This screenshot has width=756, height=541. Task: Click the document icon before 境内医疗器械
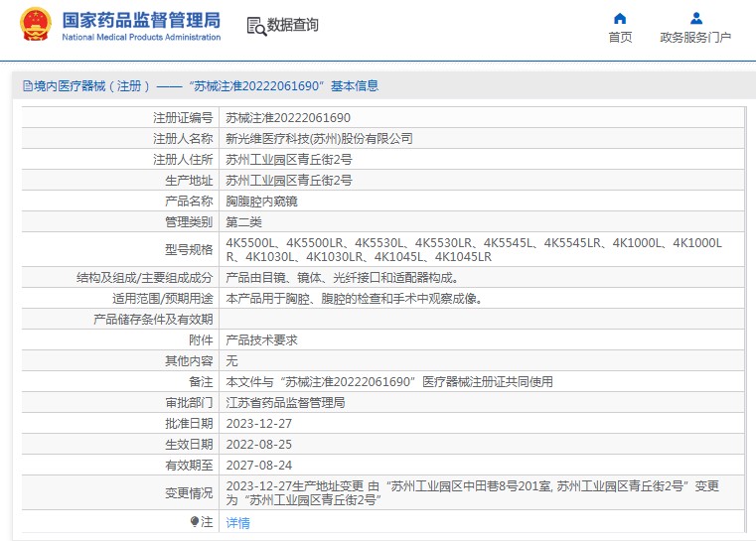28,86
